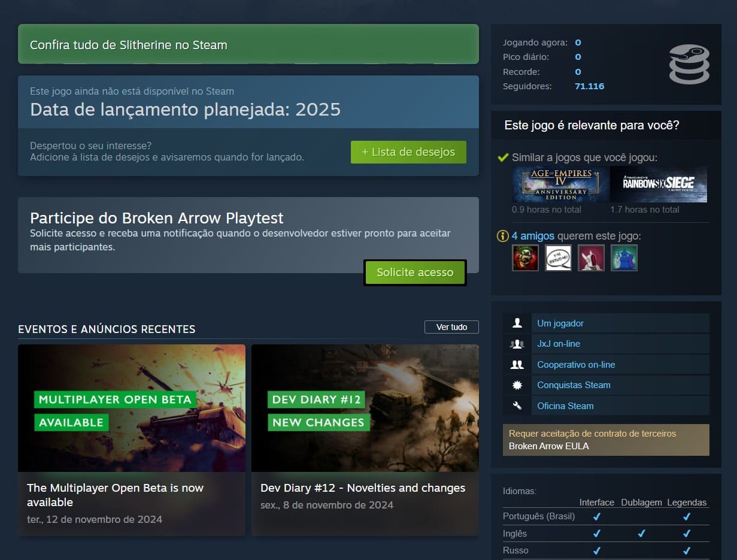Viewport: 737px width, 560px height.
Task: Check the Russo interface language checkmark
Action: tap(596, 550)
